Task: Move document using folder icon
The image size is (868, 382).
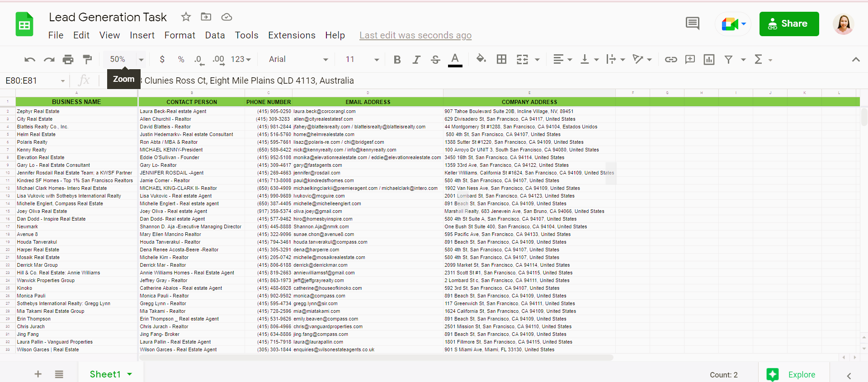Action: point(206,17)
